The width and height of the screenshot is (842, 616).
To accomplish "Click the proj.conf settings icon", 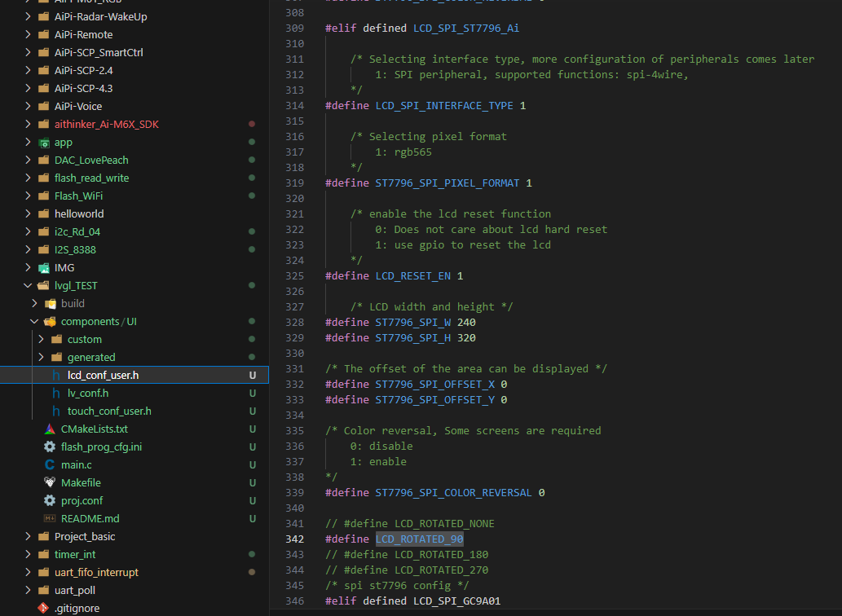I will click(x=50, y=500).
